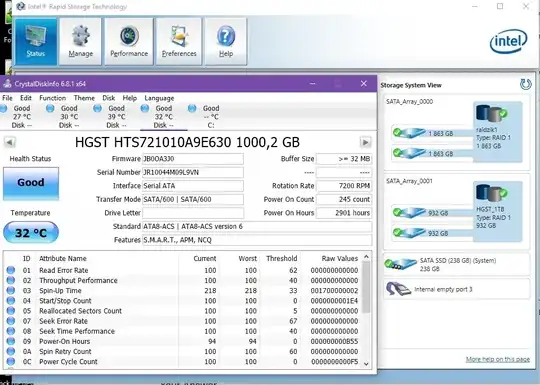Select the SATA SSD 238 GB system disk
540x385 pixels.
(457, 264)
